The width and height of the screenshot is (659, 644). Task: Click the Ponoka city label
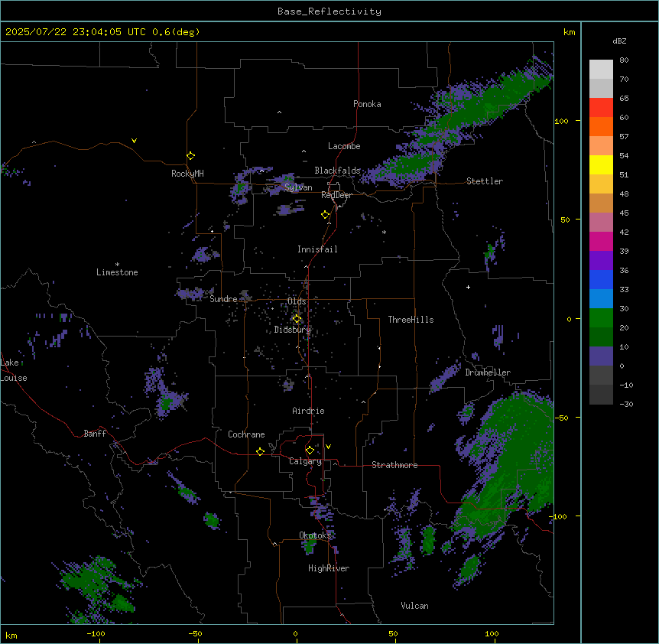(x=367, y=104)
